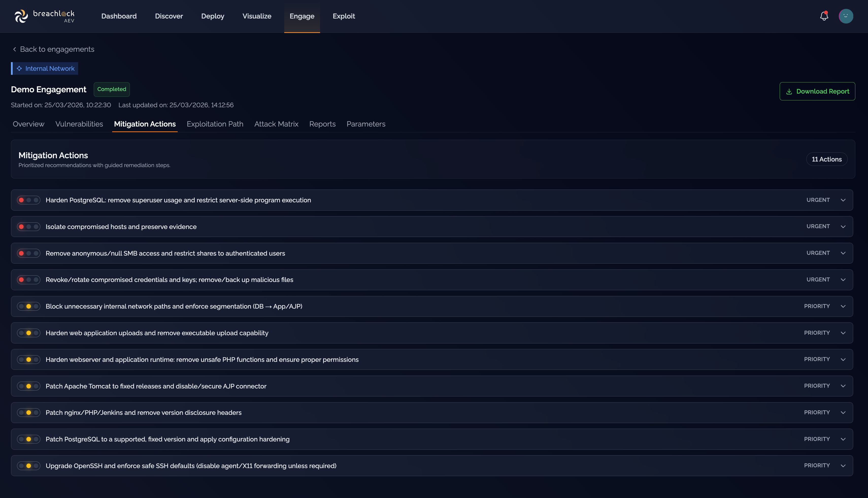Expand Revoke/rotate compromised credentials chevron
This screenshot has width=868, height=498.
[x=843, y=280]
